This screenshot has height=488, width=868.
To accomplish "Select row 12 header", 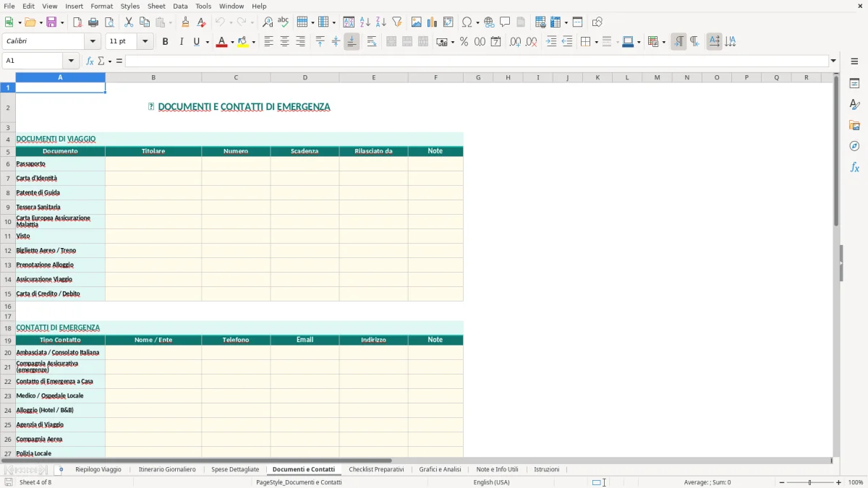I will pos(8,251).
